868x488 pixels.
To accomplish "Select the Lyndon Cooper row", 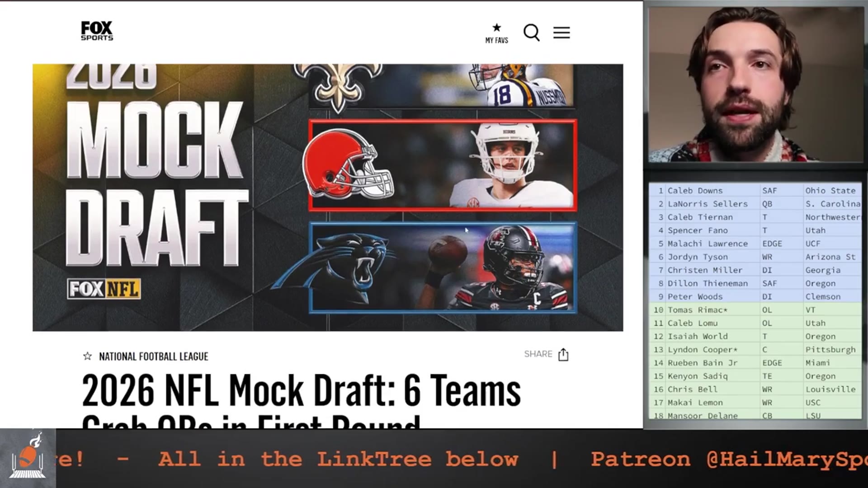I will click(x=755, y=350).
